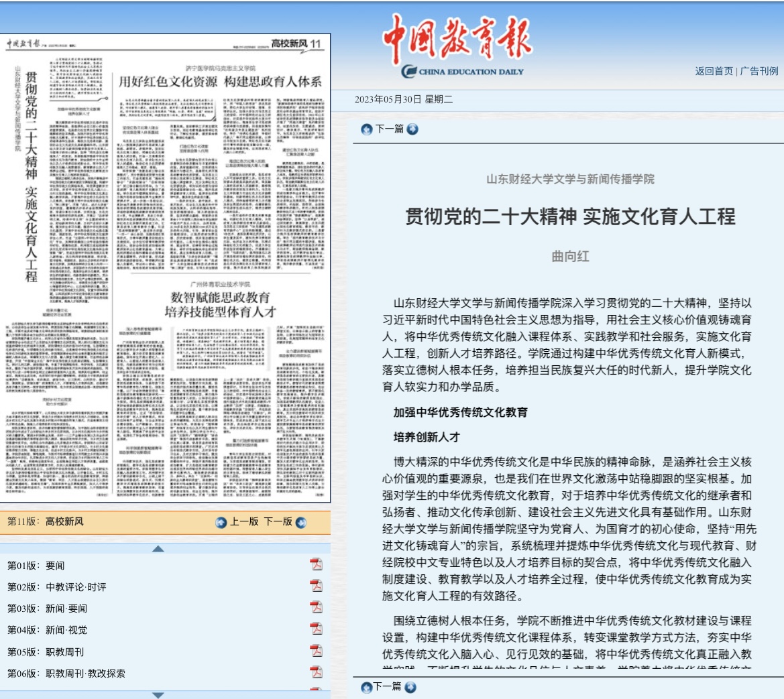784x699 pixels.
Task: Click 下一篇 link at bottom of article
Action: click(x=387, y=686)
